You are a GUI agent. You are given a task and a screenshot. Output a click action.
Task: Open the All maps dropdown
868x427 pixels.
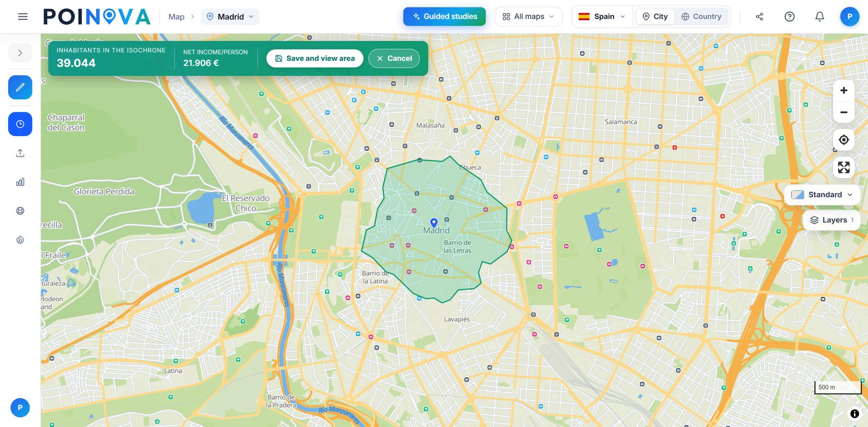click(528, 17)
